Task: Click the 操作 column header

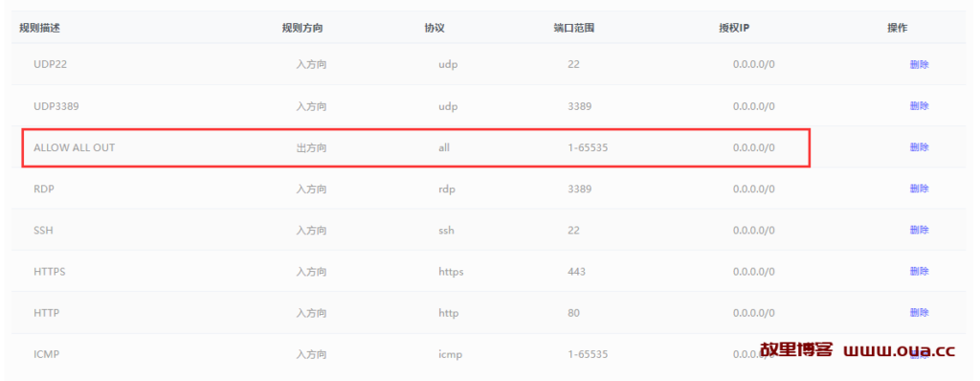Action: tap(898, 28)
